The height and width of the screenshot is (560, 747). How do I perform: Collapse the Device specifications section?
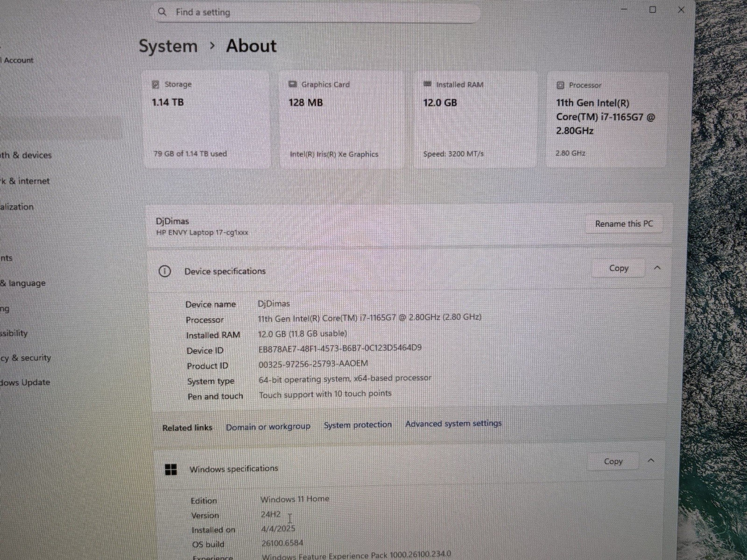pyautogui.click(x=657, y=268)
